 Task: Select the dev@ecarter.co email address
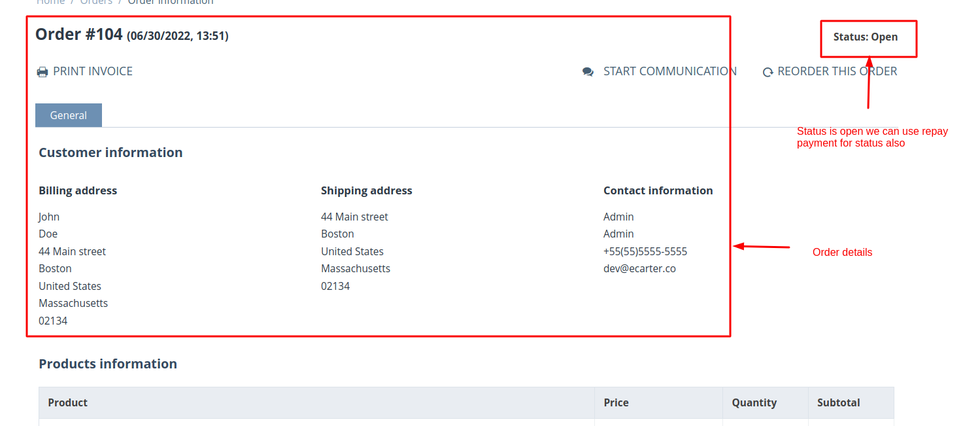tap(639, 268)
